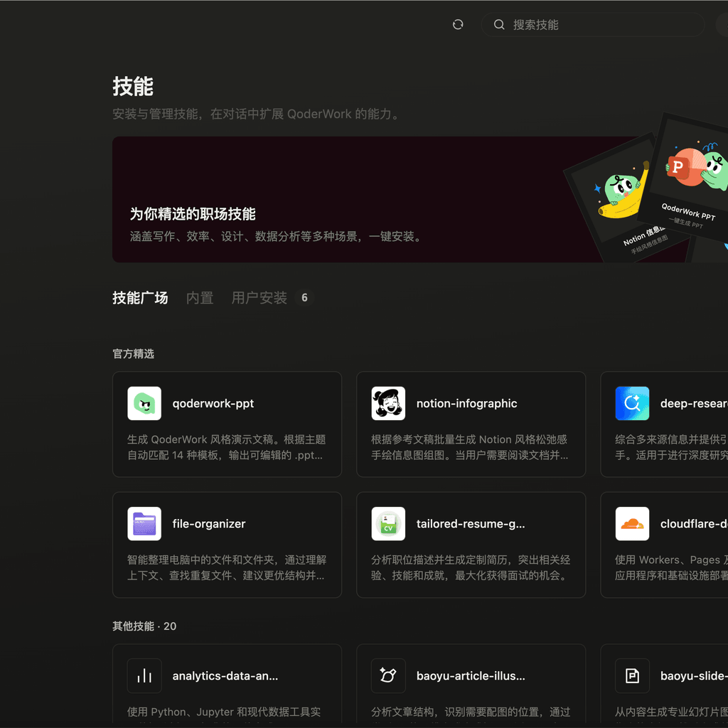Viewport: 728px width, 728px height.
Task: Click the 为你精选的职场技能 banner
Action: click(320, 198)
